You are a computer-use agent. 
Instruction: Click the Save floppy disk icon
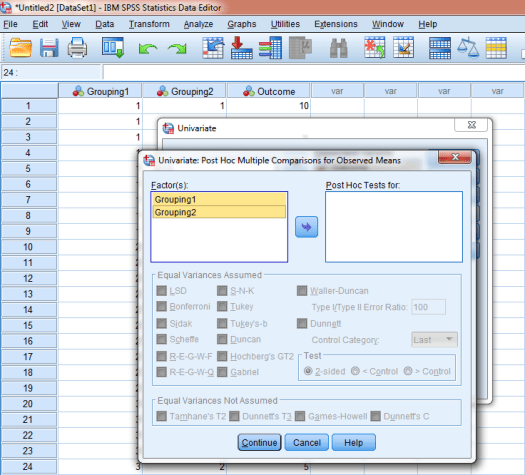click(x=49, y=48)
